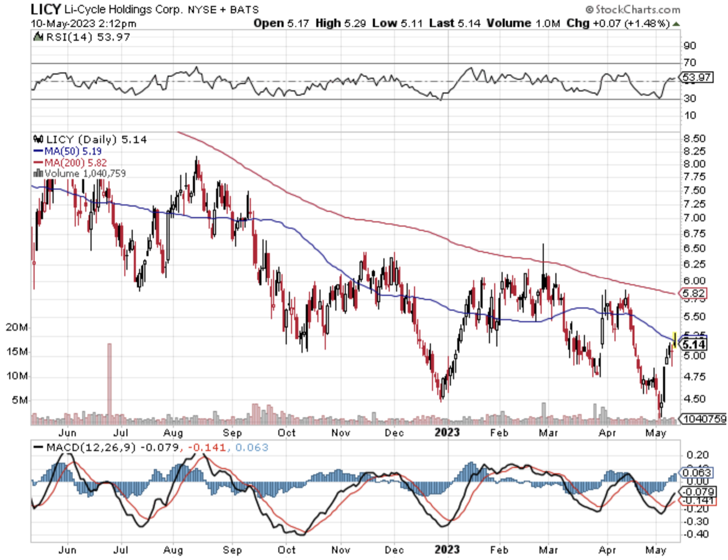The width and height of the screenshot is (728, 560).
Task: Click the NYSE + BATS exchange label
Action: [x=223, y=10]
